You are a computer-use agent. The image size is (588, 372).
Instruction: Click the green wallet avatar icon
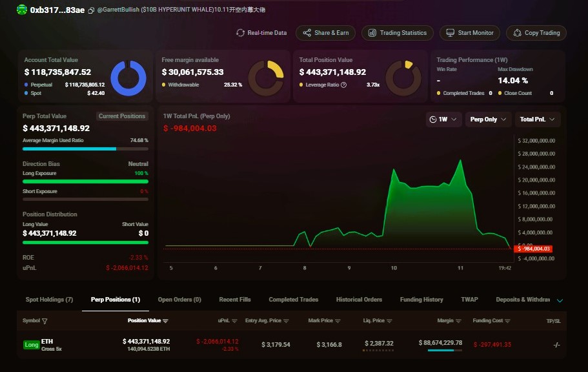click(x=22, y=10)
